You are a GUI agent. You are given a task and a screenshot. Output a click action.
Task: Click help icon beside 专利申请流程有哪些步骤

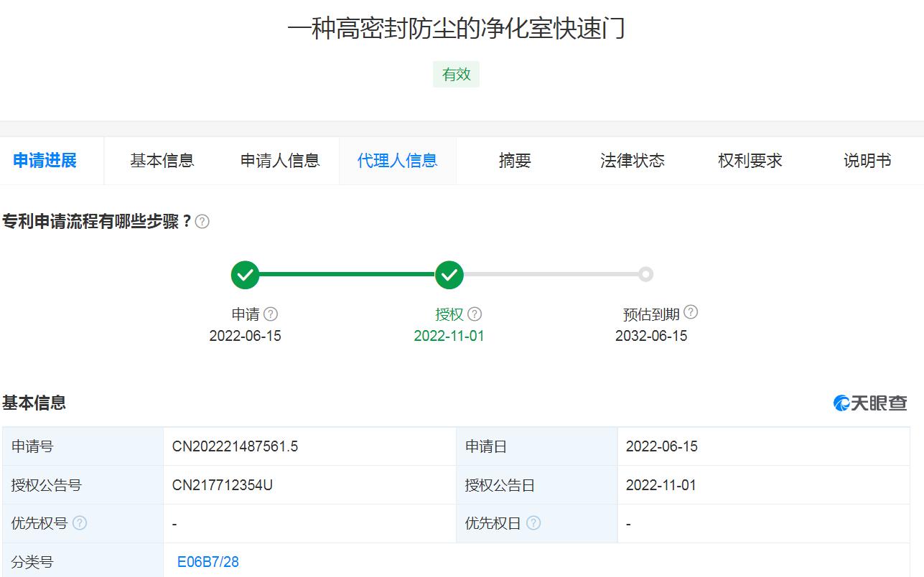[x=202, y=222]
